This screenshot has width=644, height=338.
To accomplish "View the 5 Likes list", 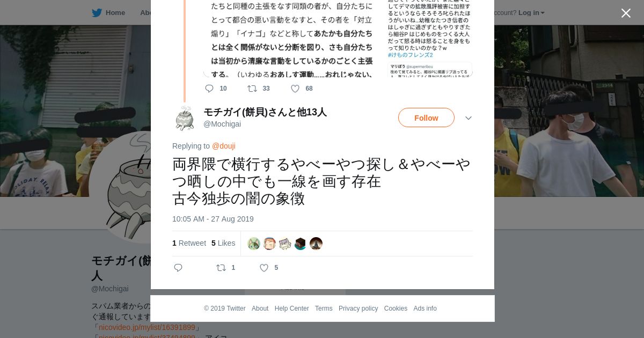I will 223,243.
